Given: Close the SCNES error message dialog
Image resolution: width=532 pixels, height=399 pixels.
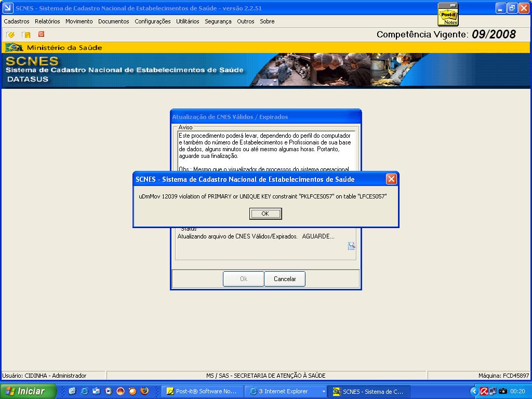Looking at the screenshot, I should point(392,179).
